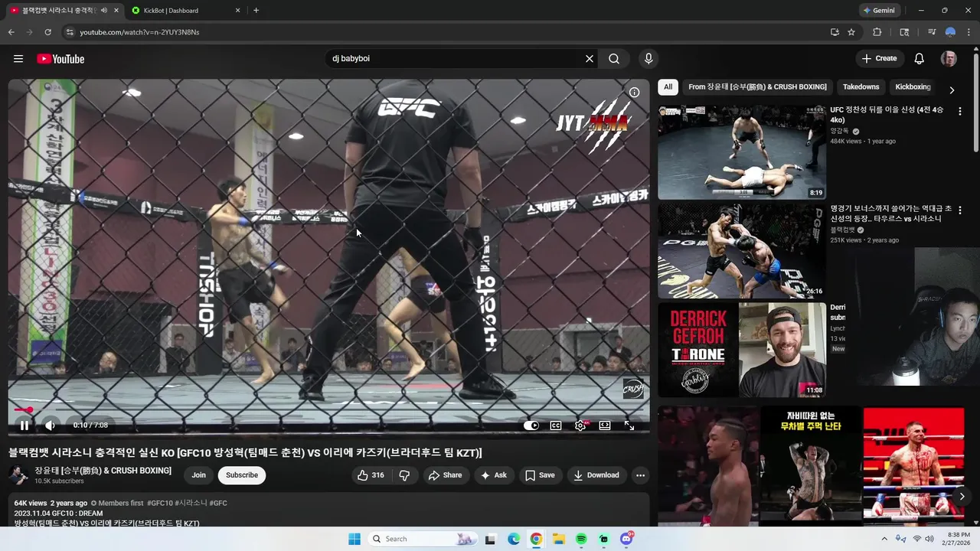Open the Windows Start menu
This screenshot has height=551, width=980.
point(354,539)
